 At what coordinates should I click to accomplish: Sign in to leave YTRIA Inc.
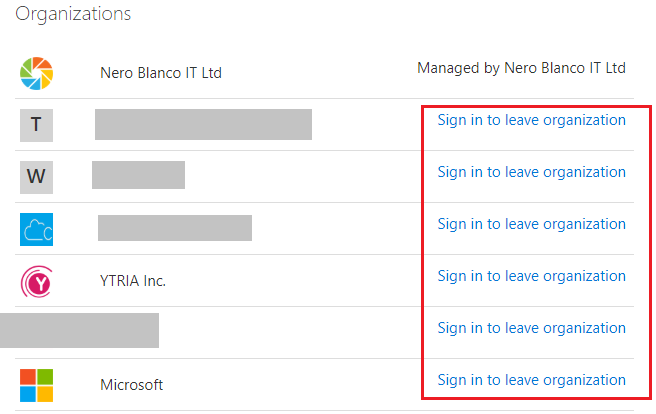tap(531, 276)
